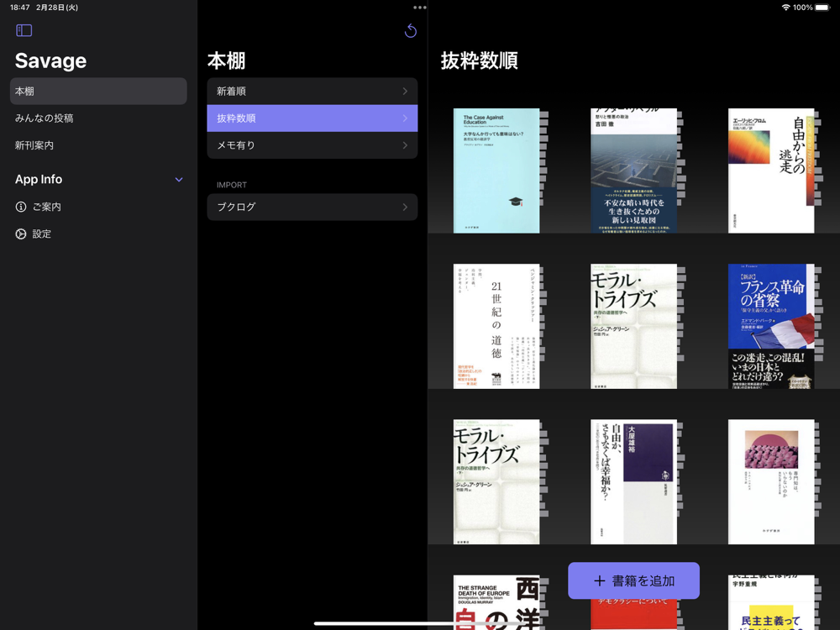Open the 21世紀の道徳 book
This screenshot has width=840, height=630.
pyautogui.click(x=496, y=326)
